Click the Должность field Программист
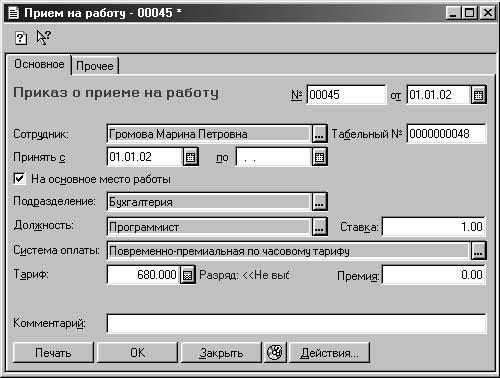The width and height of the screenshot is (500, 378). point(209,227)
